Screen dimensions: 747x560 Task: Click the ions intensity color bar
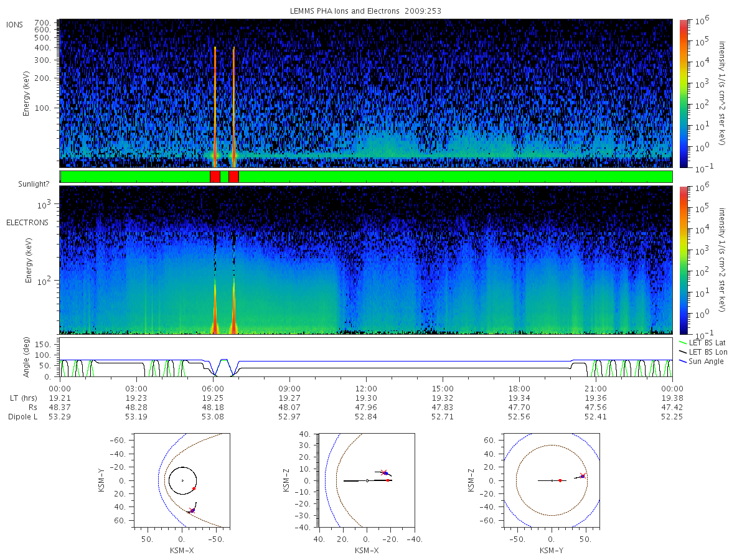(x=684, y=93)
